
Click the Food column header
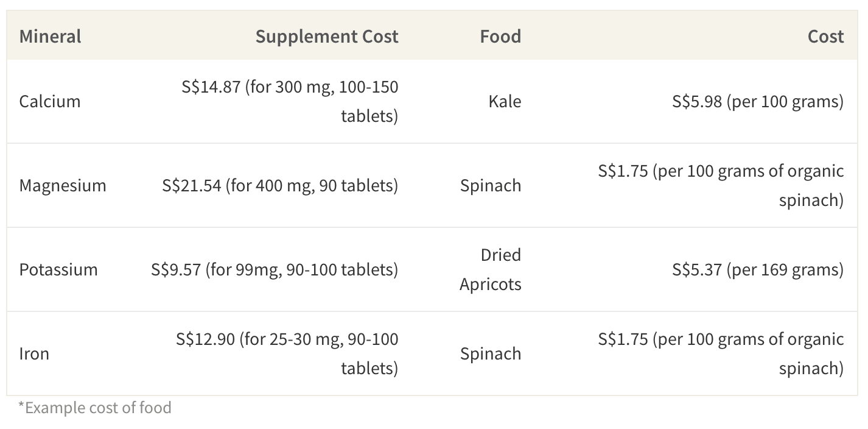[x=500, y=36]
